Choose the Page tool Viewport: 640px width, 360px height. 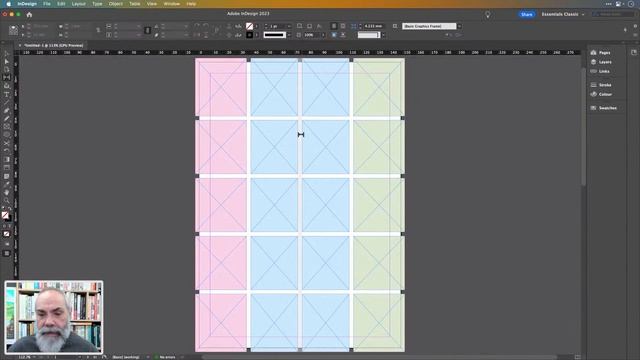point(7,70)
